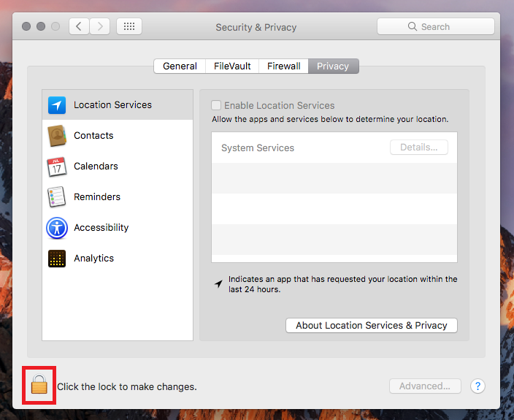
Task: Open the Firewall tab
Action: coord(283,66)
